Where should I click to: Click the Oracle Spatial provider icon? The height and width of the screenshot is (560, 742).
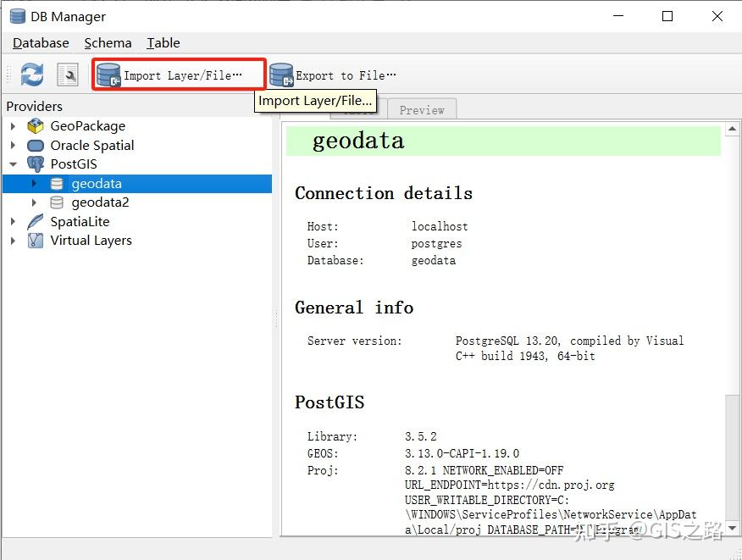click(x=35, y=145)
